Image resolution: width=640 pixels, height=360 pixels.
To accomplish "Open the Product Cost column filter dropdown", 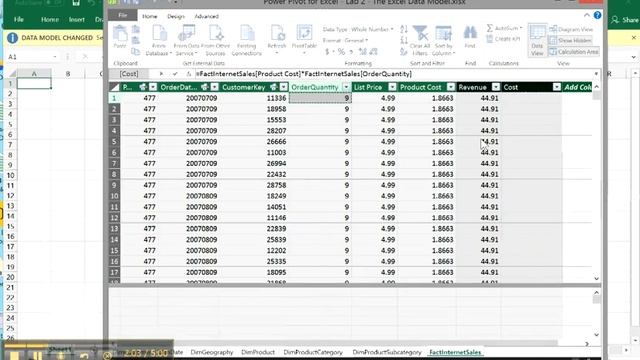I will 451,87.
